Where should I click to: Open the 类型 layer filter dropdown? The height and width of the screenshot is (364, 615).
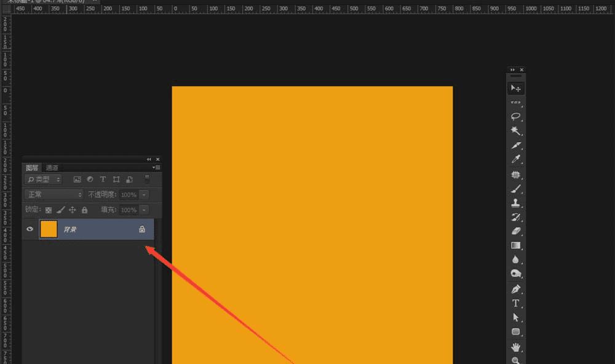point(43,180)
